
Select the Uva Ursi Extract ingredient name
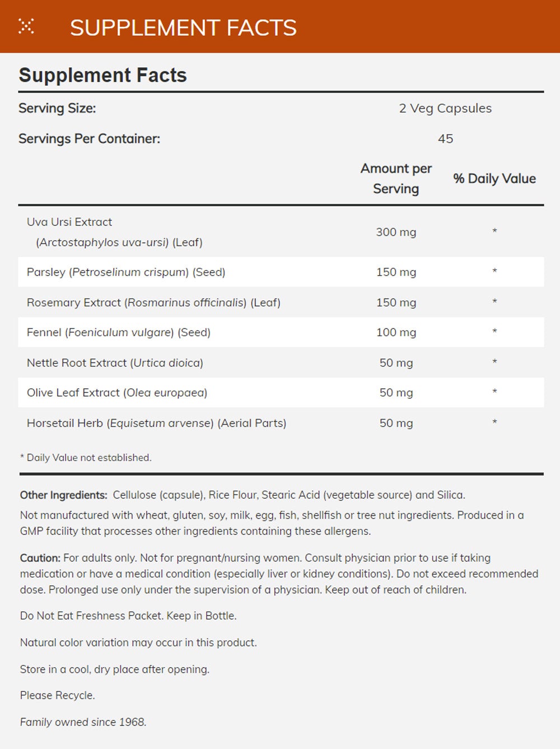click(x=69, y=222)
